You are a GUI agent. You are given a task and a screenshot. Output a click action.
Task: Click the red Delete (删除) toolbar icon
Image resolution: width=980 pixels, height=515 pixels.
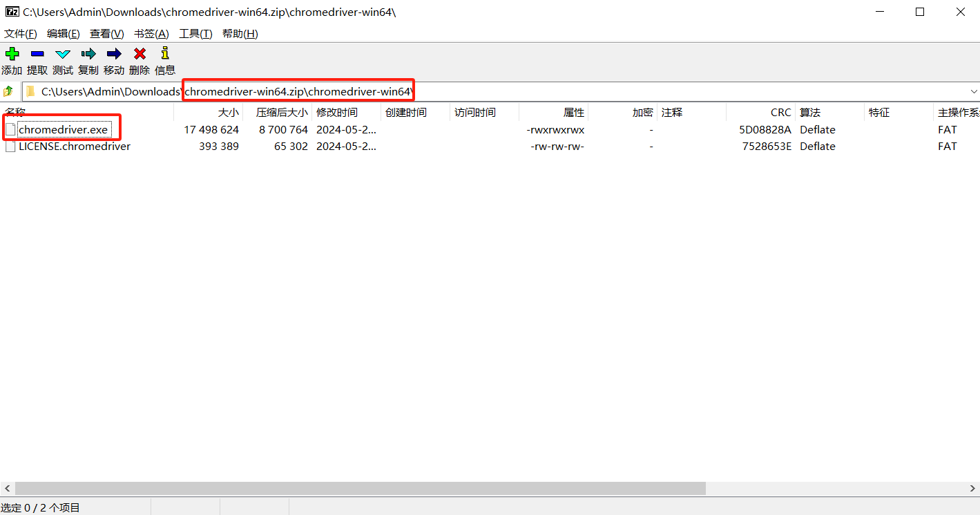click(140, 54)
